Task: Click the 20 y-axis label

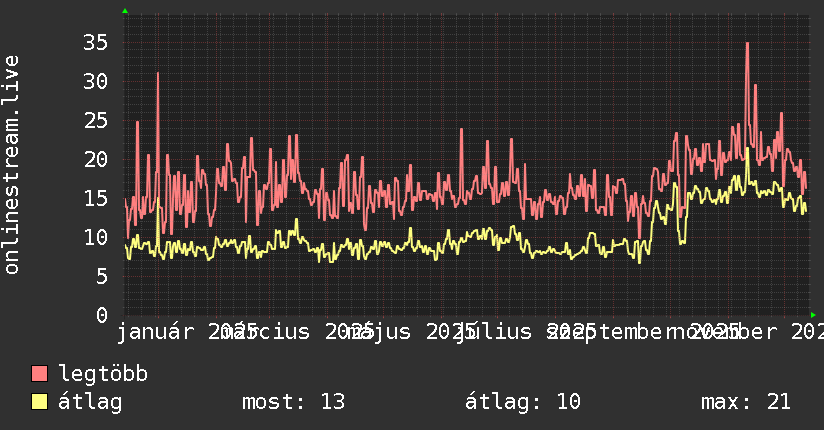Action: point(95,159)
